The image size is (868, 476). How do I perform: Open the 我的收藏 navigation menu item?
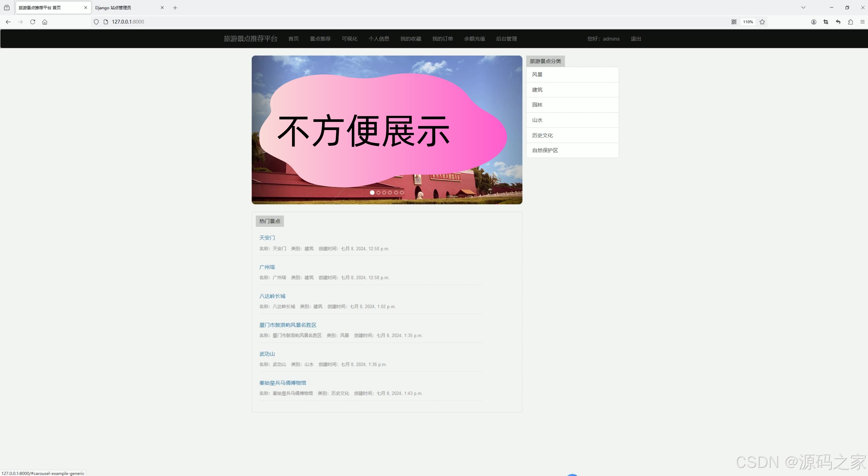pos(411,38)
